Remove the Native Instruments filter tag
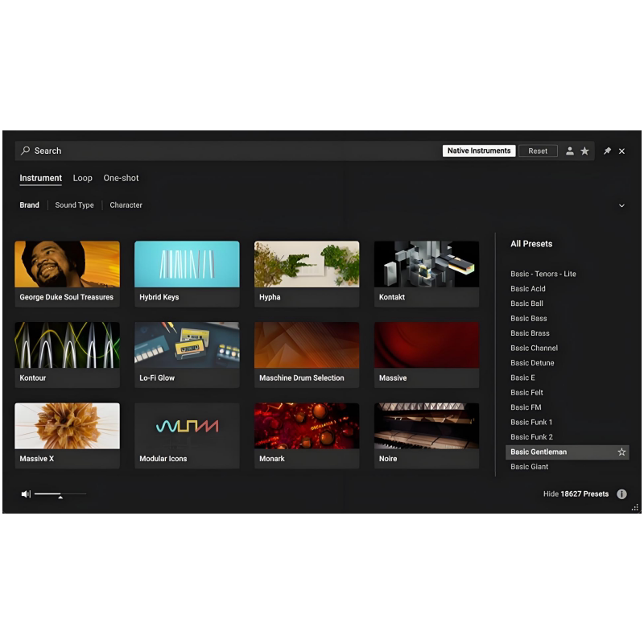The width and height of the screenshot is (644, 644). (x=479, y=151)
